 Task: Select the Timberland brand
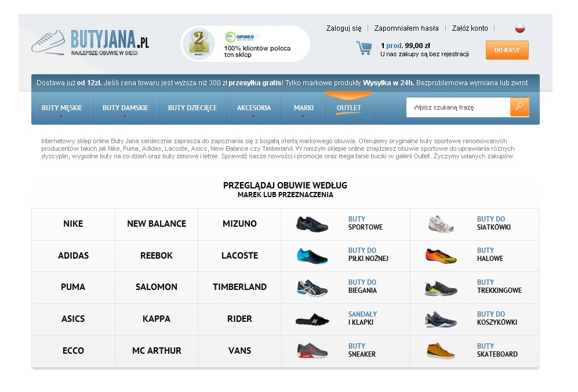[239, 286]
